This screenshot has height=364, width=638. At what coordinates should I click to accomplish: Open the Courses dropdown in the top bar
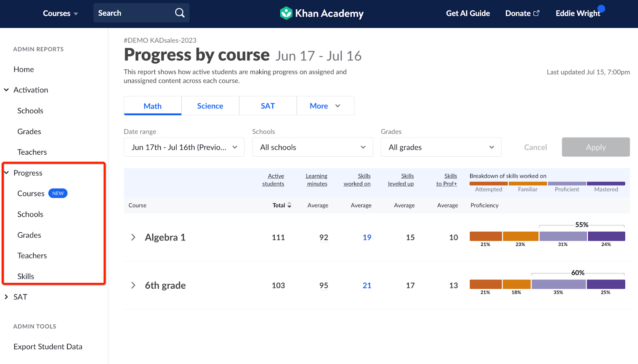click(x=60, y=13)
